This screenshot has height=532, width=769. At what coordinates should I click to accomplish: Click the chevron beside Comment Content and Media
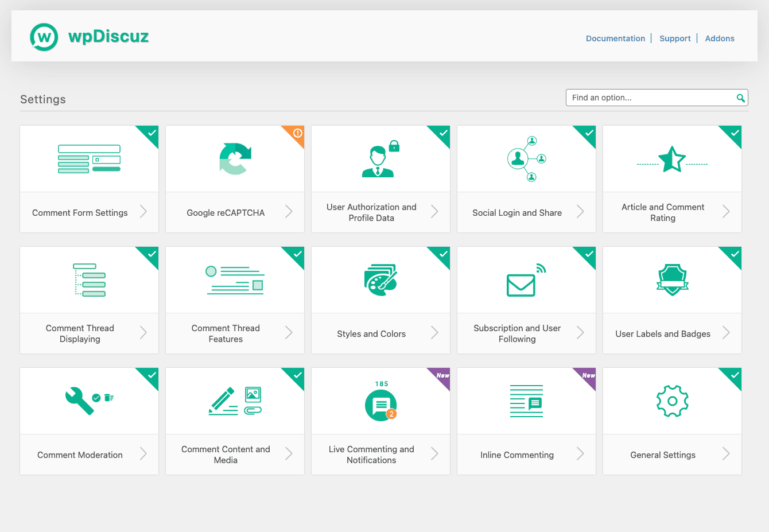[289, 454]
